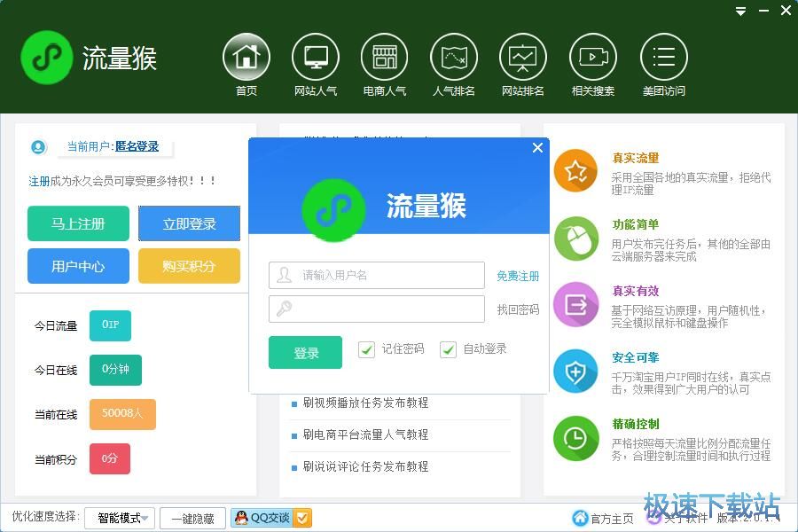Click the 购买积分 button

pos(190,266)
